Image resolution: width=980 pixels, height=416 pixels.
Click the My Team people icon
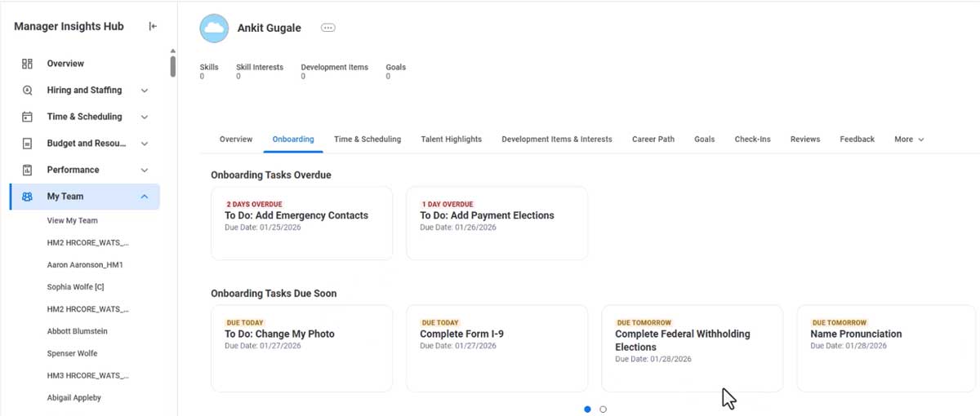(27, 197)
